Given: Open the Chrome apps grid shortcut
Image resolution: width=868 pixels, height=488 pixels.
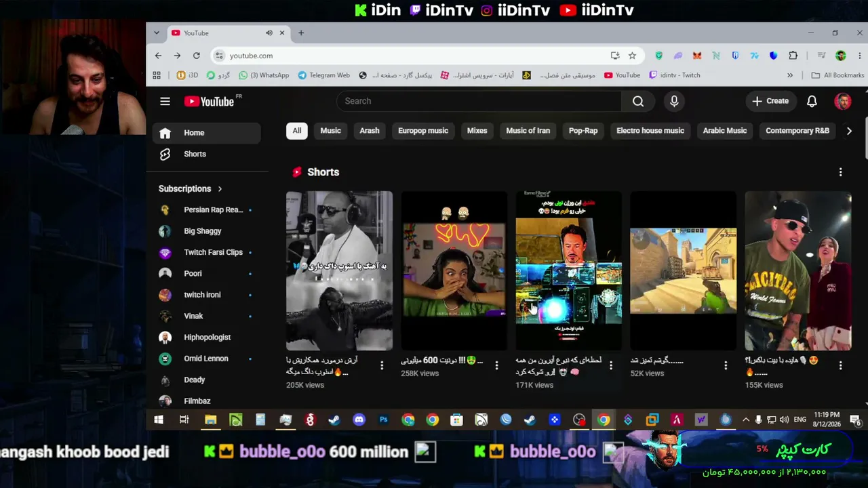Looking at the screenshot, I should (x=157, y=75).
